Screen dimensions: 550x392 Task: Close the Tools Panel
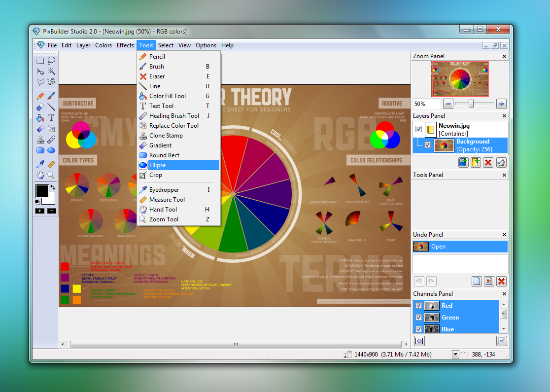click(504, 175)
